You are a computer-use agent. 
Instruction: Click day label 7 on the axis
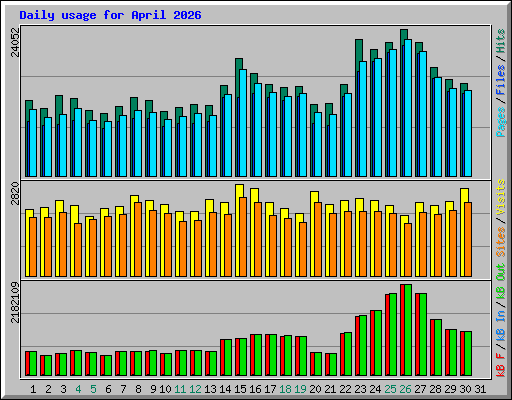123,389
